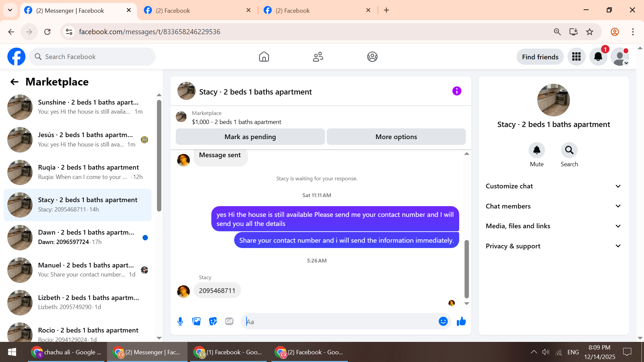
Task: Send a thumbs up like
Action: click(461, 321)
